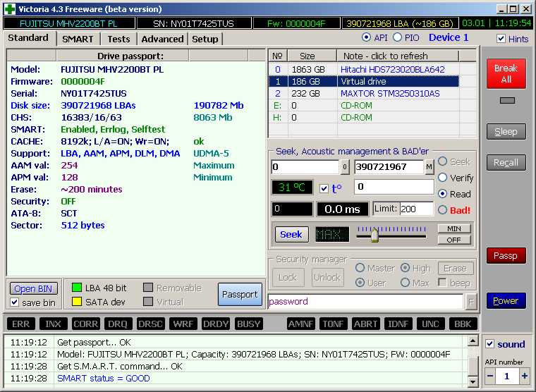
Task: Click the OFF acoustic button
Action: pos(454,240)
